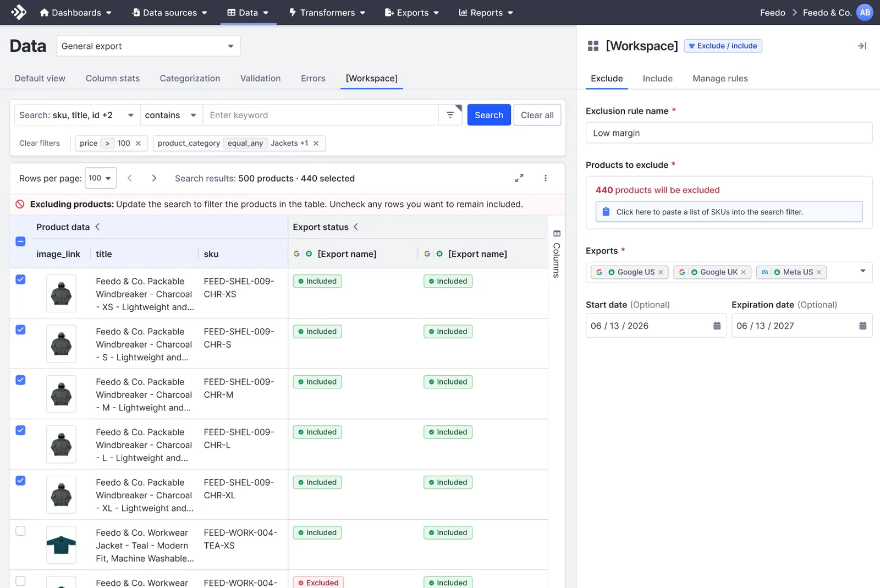Click the Clear all button
The image size is (880, 588).
537,115
